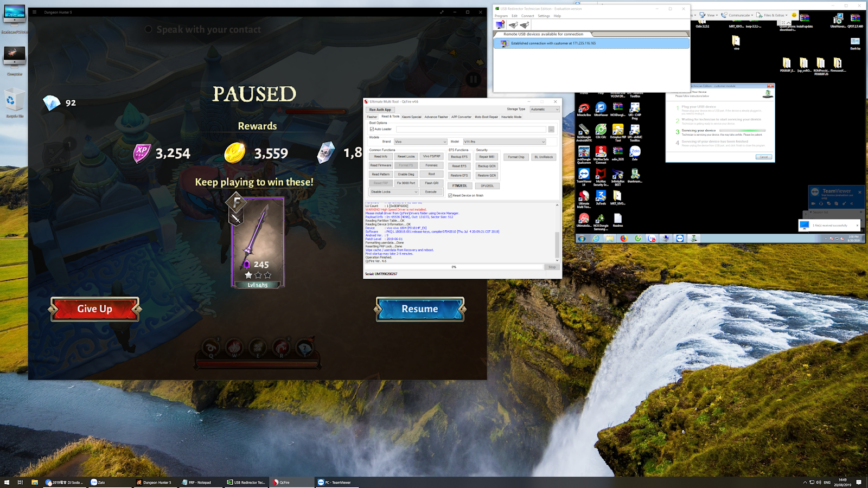
Task: Open Internet Explorer in the remote taskbar
Action: click(596, 239)
